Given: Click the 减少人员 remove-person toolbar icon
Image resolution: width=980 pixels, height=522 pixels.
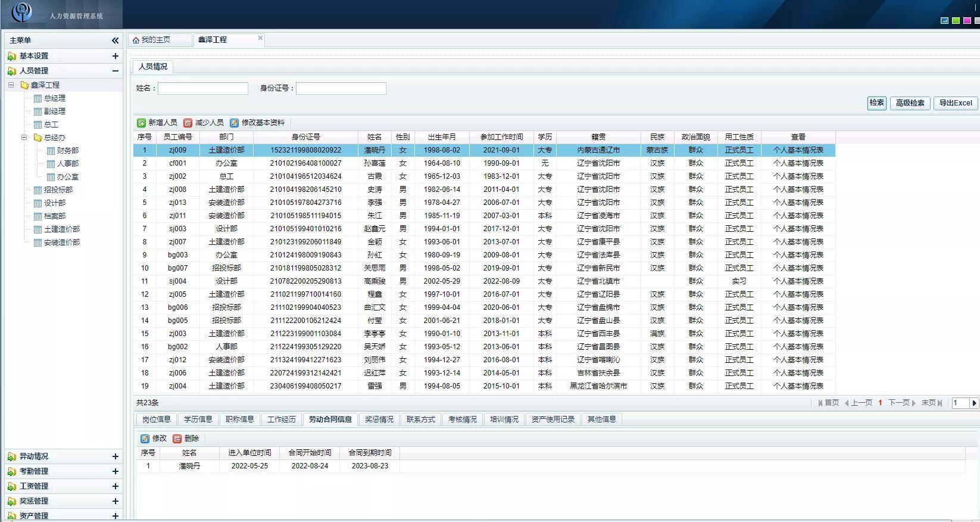Looking at the screenshot, I should 188,123.
